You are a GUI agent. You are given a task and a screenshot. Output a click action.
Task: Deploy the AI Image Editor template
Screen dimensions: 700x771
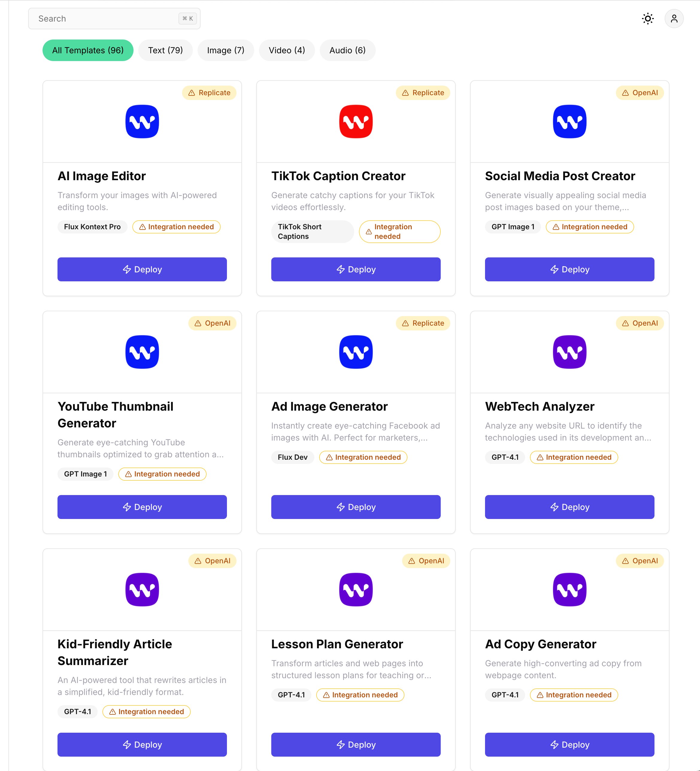pos(142,269)
